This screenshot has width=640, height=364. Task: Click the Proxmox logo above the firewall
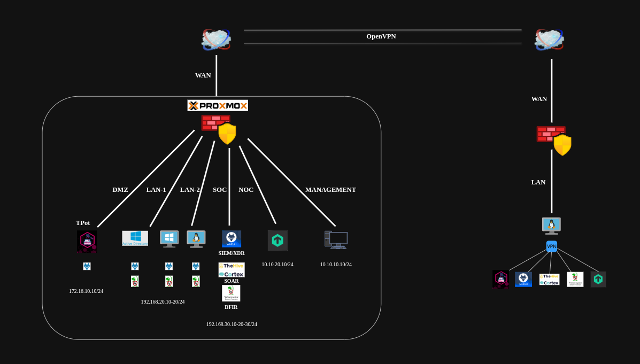pos(218,105)
